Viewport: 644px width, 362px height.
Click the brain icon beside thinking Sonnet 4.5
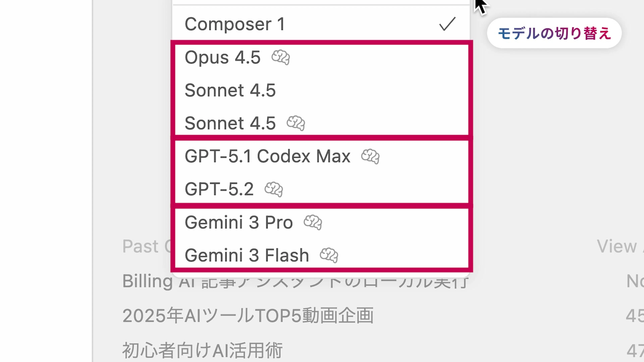click(x=296, y=123)
